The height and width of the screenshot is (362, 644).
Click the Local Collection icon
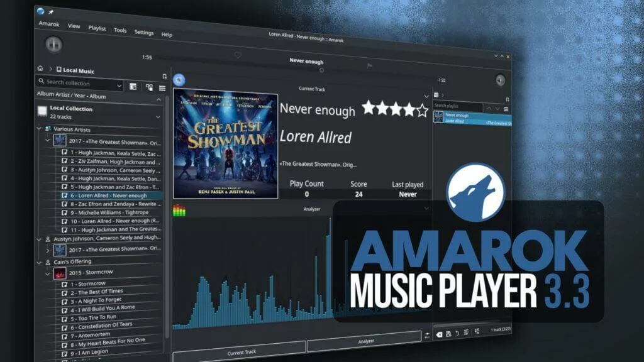click(42, 111)
